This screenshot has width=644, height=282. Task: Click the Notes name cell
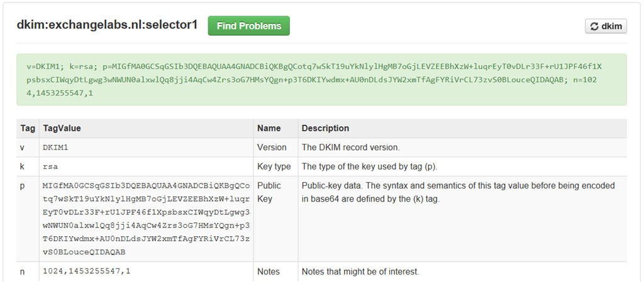(x=269, y=272)
